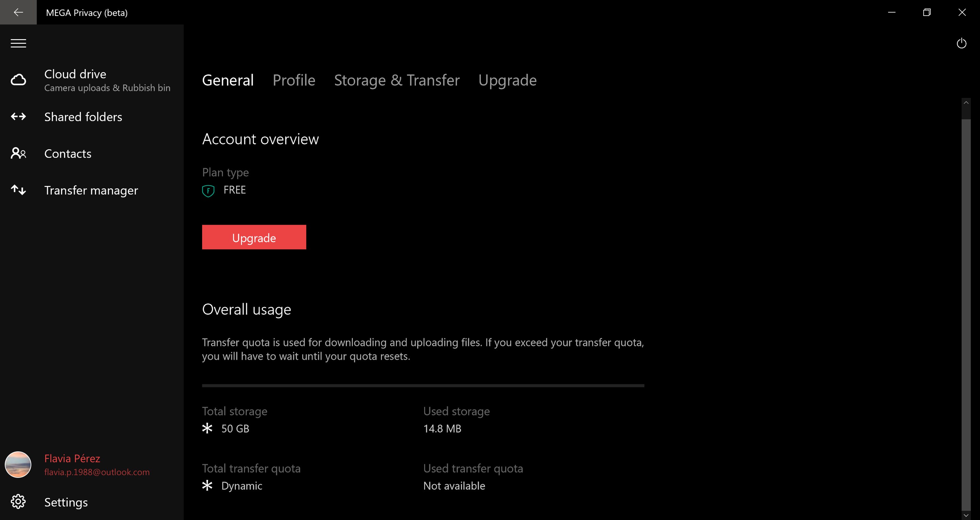This screenshot has height=520, width=980.
Task: Click the Cloud drive cloud icon
Action: (x=18, y=80)
